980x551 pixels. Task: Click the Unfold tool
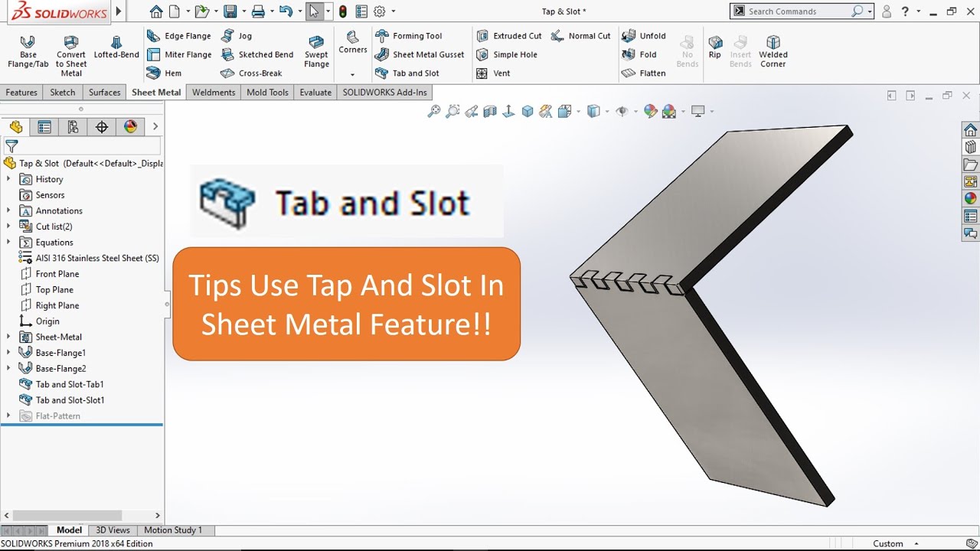click(x=644, y=36)
